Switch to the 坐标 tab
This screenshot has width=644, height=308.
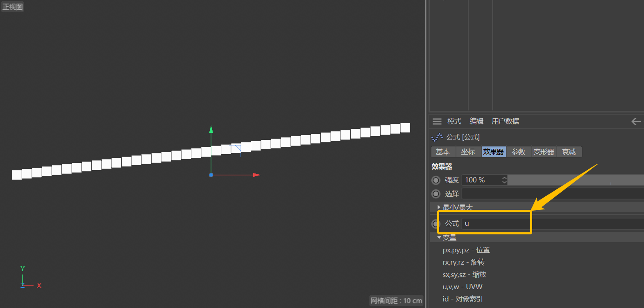click(468, 152)
